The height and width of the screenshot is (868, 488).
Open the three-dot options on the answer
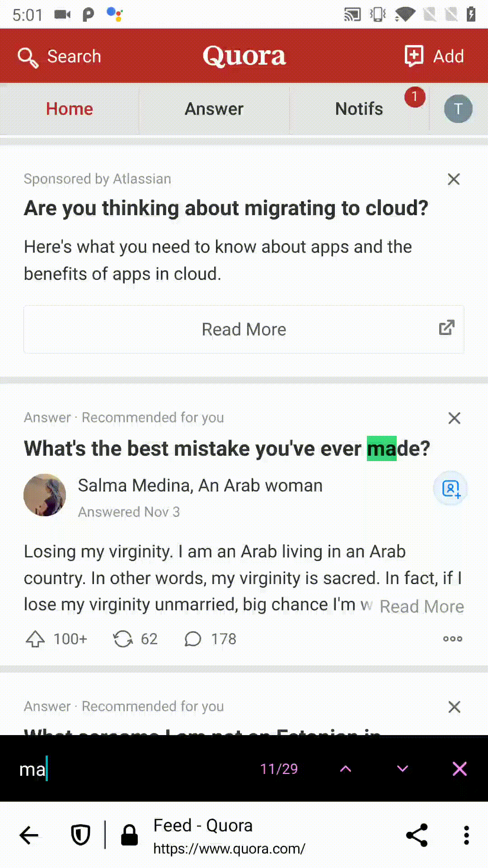coord(452,639)
